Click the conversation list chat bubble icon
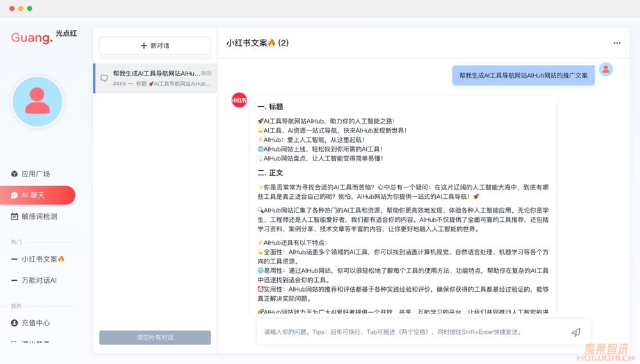640x364 pixels. point(104,78)
